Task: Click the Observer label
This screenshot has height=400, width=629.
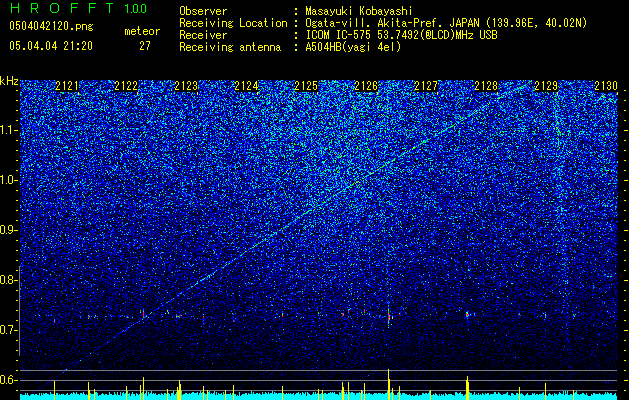Action: coord(203,11)
